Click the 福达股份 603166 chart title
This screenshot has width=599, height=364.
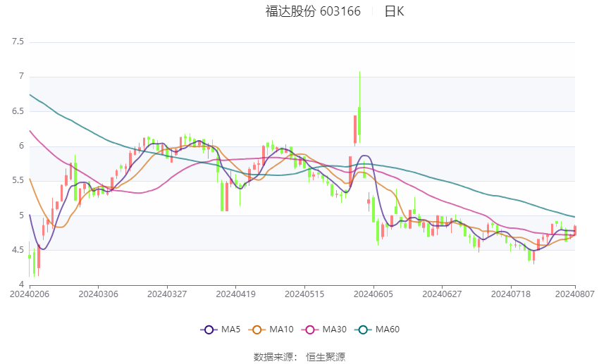pyautogui.click(x=313, y=11)
